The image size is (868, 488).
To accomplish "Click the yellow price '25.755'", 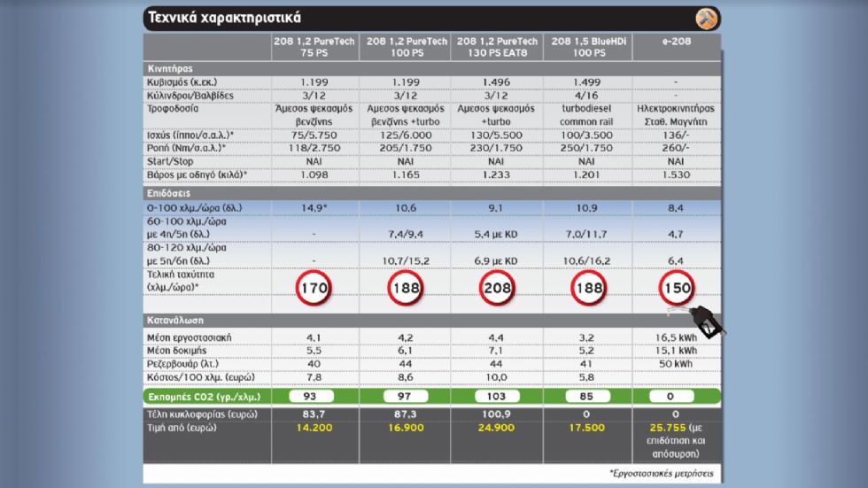I will point(668,428).
